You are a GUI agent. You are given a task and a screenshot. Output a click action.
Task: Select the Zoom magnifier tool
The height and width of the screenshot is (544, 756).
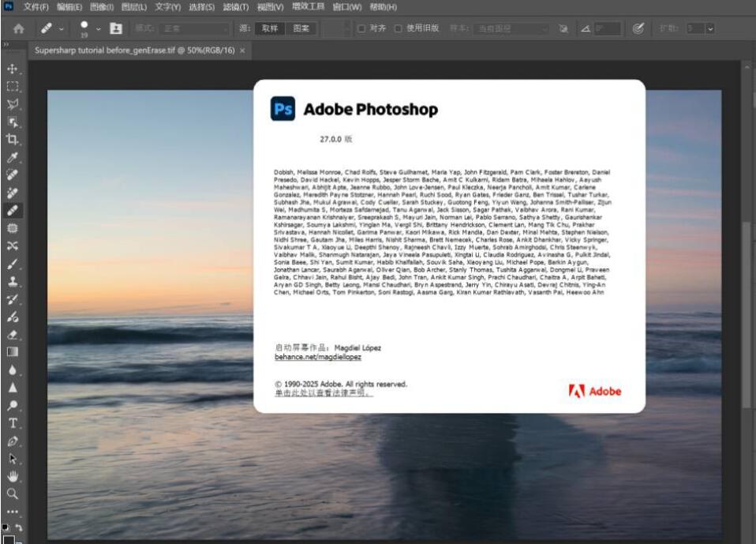click(13, 493)
